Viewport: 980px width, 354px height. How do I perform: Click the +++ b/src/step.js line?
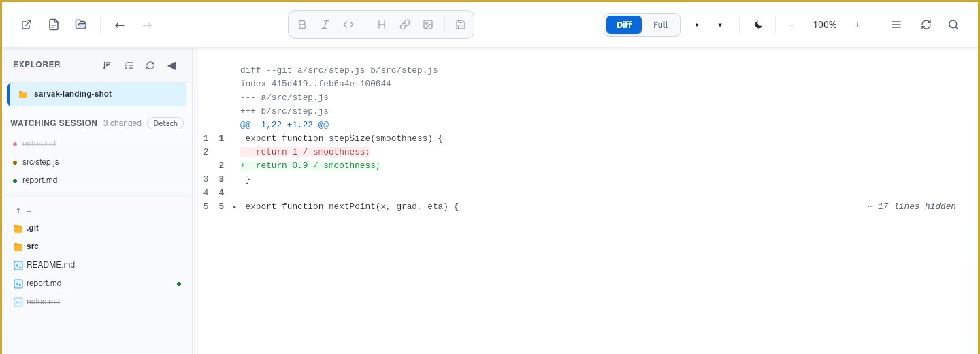tap(284, 112)
